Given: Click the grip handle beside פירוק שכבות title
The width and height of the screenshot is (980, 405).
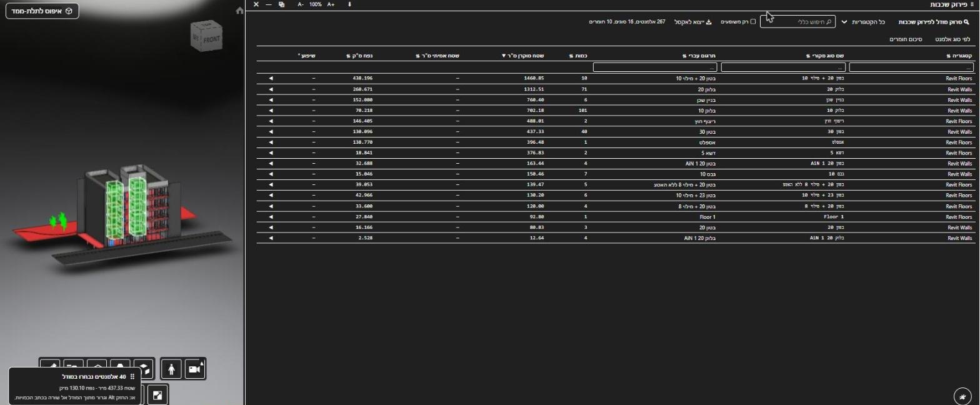Looking at the screenshot, I should pyautogui.click(x=972, y=4).
